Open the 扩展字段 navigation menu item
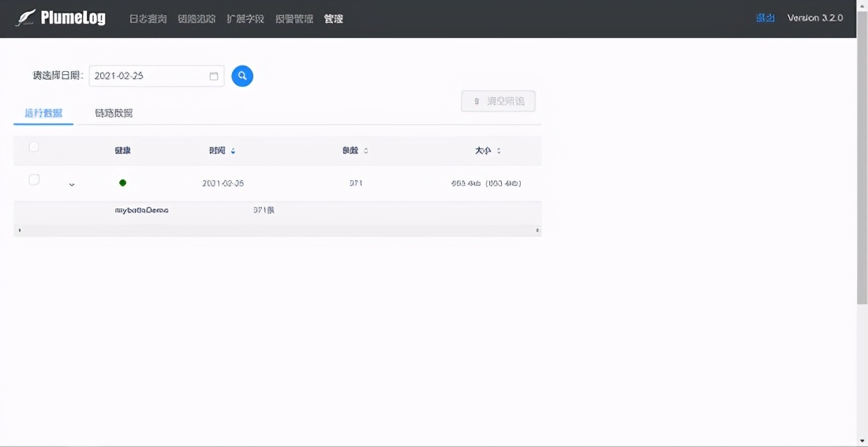This screenshot has height=447, width=868. coord(245,19)
